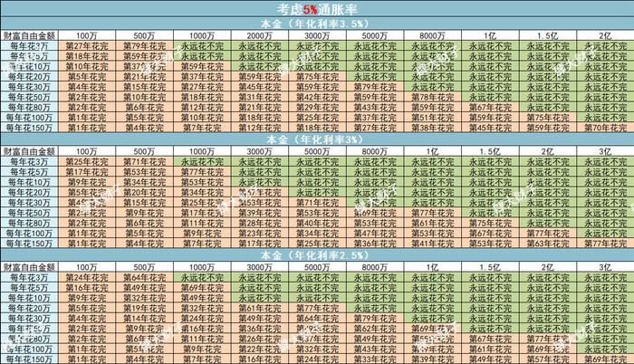
Task: Click the 考虑5%通胀率 title cell
Action: point(316,7)
